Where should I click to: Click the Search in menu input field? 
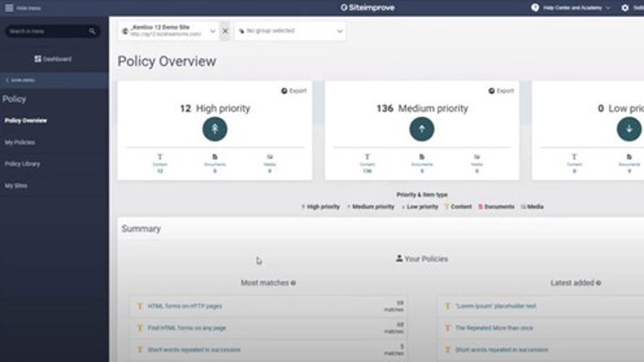coord(45,31)
